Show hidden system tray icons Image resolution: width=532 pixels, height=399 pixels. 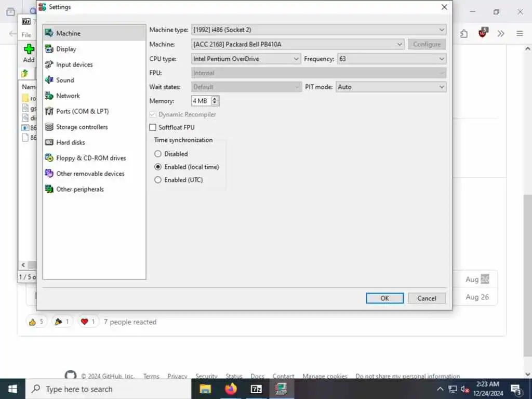click(x=440, y=389)
